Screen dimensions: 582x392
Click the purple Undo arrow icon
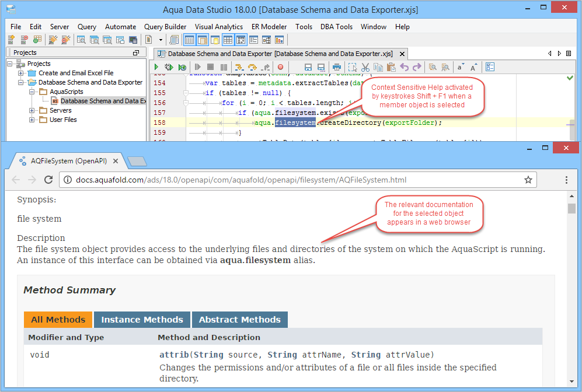point(404,67)
